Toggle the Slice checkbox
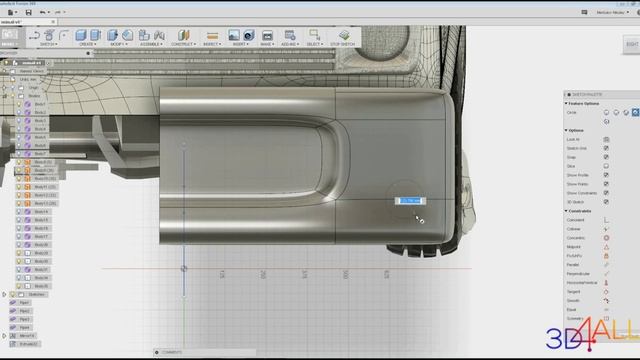 pyautogui.click(x=606, y=166)
